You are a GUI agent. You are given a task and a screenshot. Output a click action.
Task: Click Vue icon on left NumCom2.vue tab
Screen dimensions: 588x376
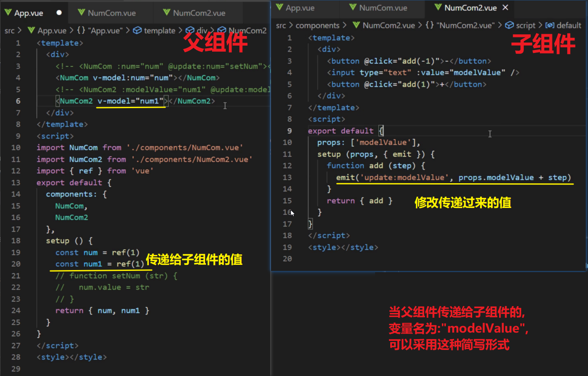167,13
